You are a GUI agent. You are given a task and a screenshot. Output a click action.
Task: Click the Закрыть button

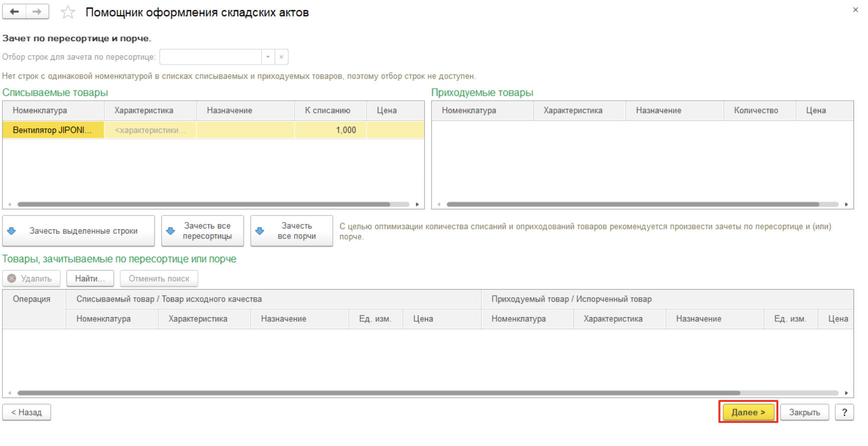[x=804, y=412]
